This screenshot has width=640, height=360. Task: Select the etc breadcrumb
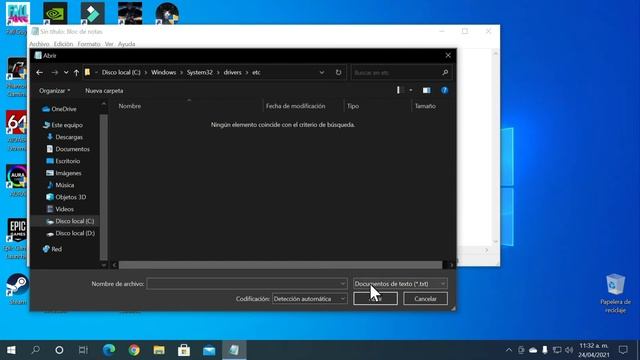(x=256, y=72)
